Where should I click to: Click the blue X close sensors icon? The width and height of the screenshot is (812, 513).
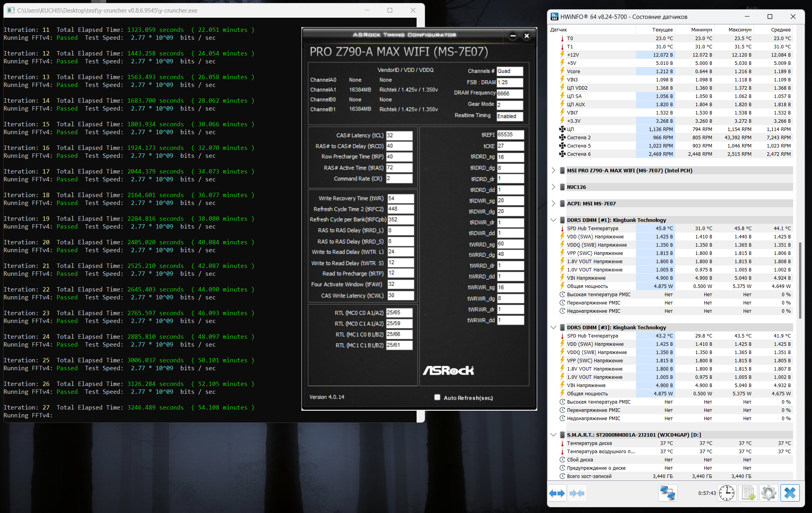tap(790, 493)
